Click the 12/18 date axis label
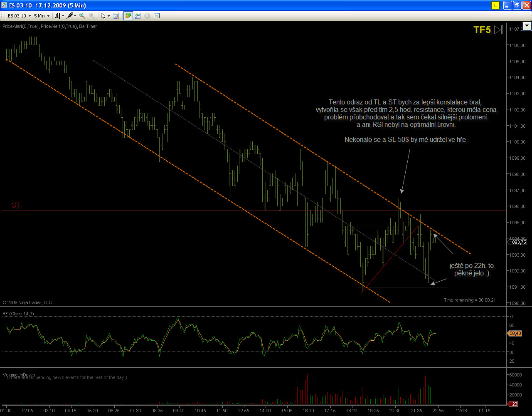This screenshot has width=532, height=416. point(461,411)
